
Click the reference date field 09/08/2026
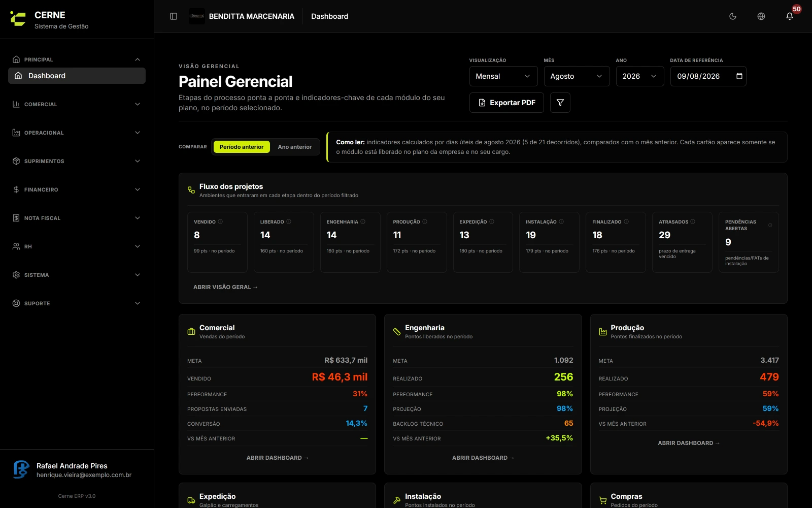[708, 76]
